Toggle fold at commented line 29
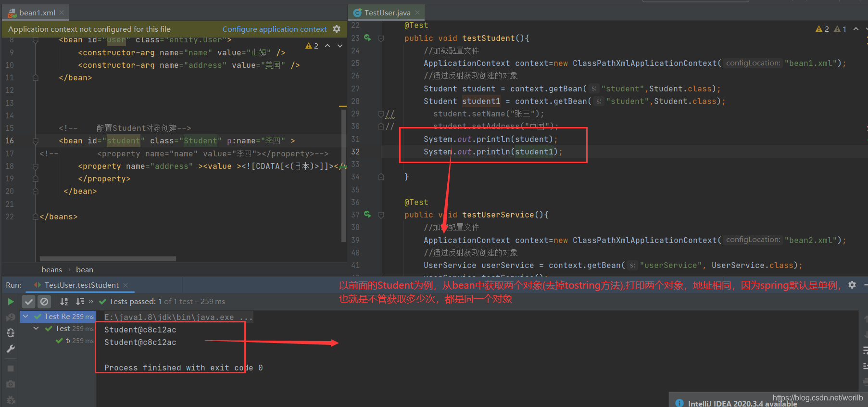Image resolution: width=868 pixels, height=407 pixels. point(381,114)
